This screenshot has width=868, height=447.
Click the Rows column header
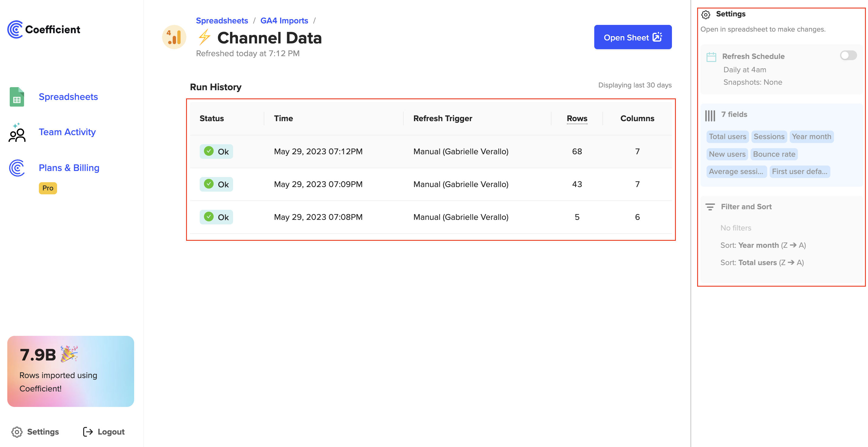click(577, 118)
